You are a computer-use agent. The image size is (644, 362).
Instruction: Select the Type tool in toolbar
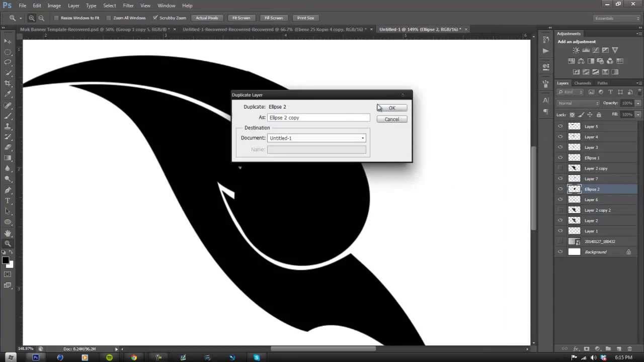click(8, 201)
